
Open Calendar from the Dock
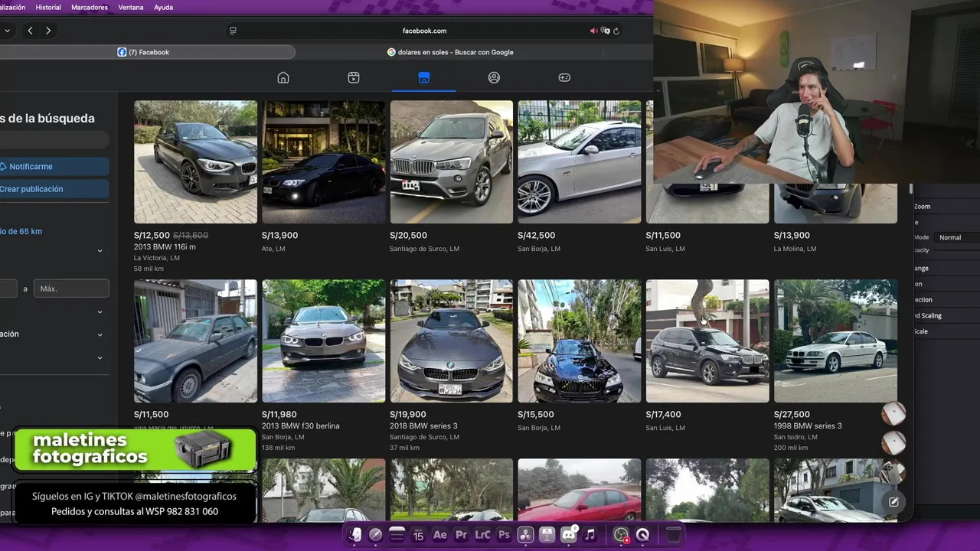click(x=419, y=535)
